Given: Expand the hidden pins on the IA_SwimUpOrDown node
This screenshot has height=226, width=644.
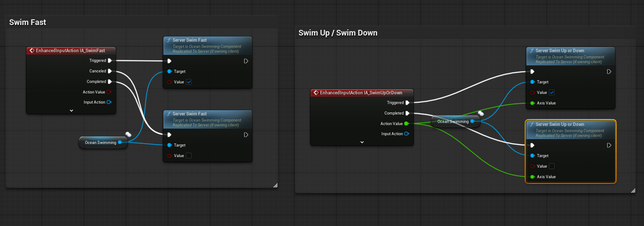Looking at the screenshot, I should [x=362, y=142].
